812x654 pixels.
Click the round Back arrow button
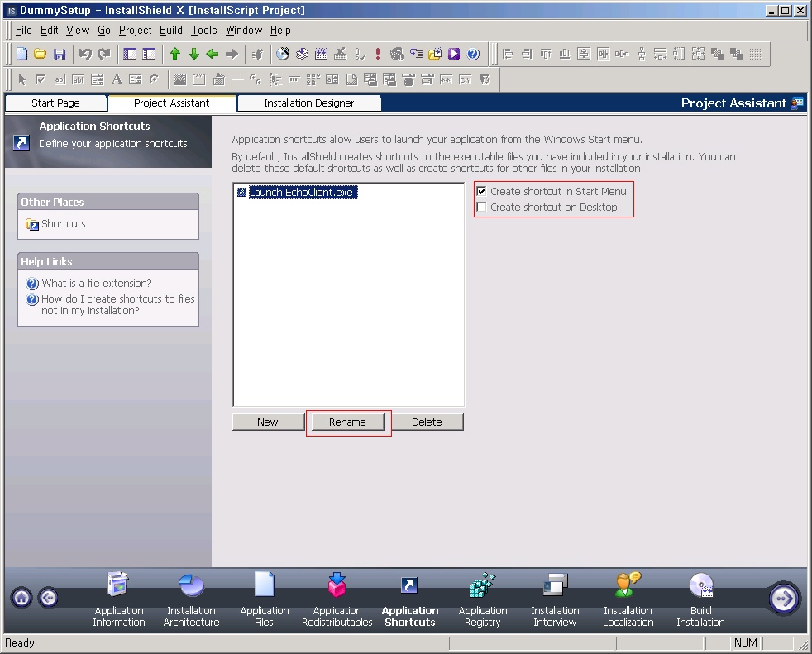[x=48, y=598]
